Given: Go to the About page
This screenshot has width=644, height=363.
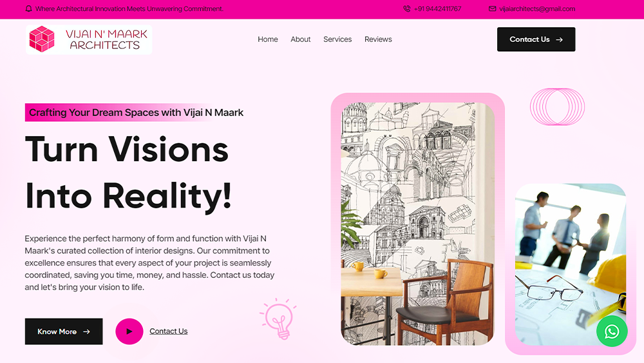Looking at the screenshot, I should click(301, 39).
